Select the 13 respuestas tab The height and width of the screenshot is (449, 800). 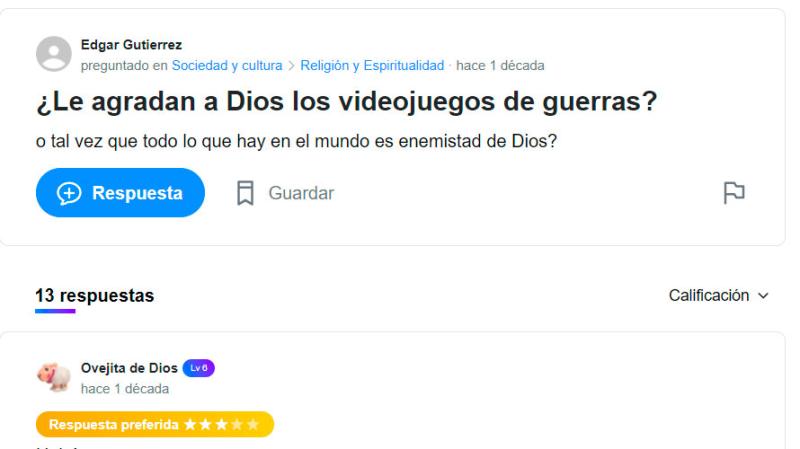point(94,296)
